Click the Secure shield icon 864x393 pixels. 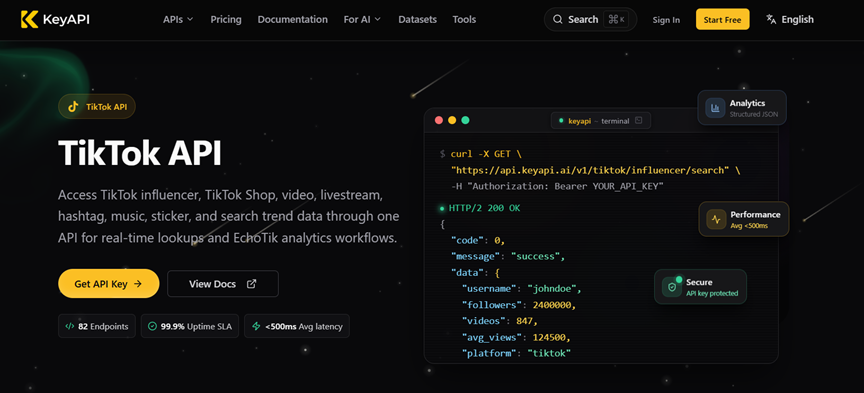point(672,287)
